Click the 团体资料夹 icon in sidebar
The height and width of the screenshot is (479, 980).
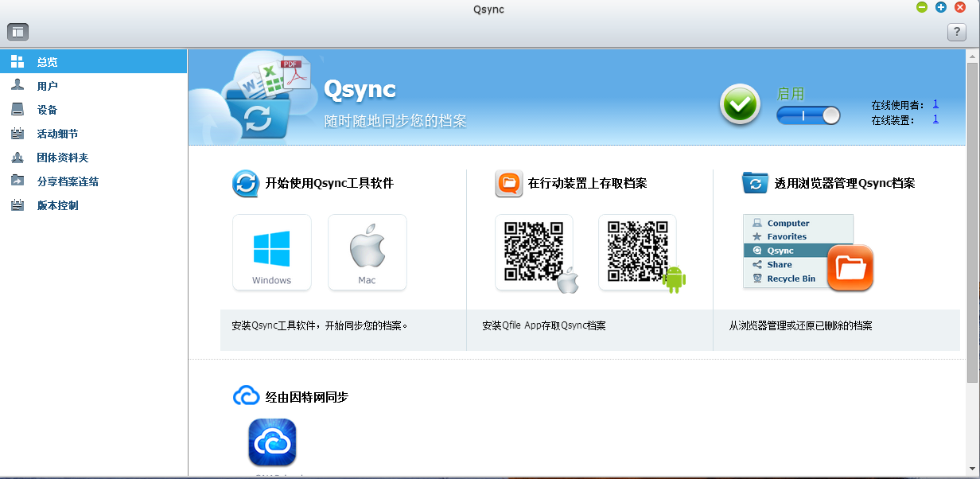(17, 158)
